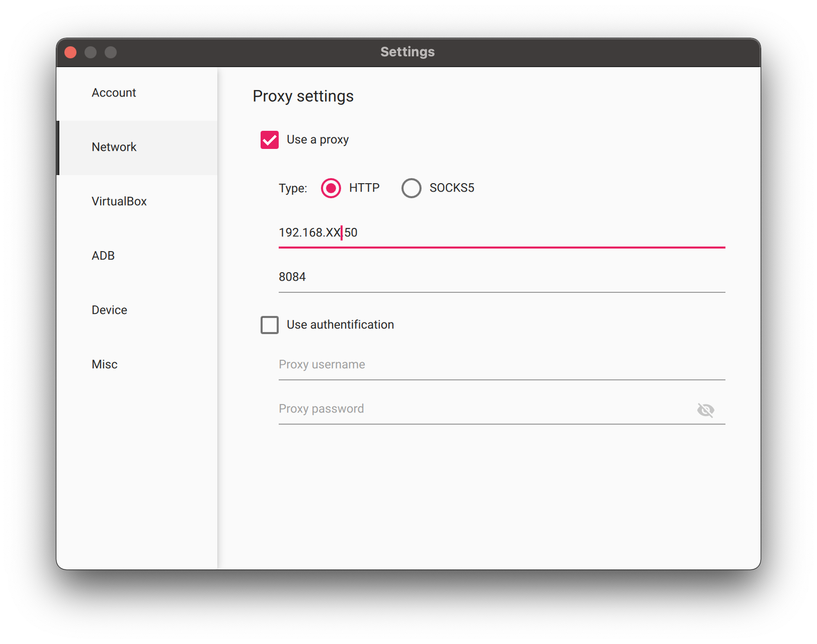The height and width of the screenshot is (644, 817).
Task: Click the Settings title bar text
Action: (x=407, y=52)
